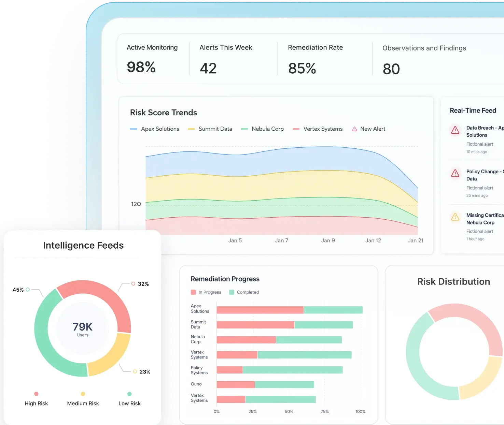Click the Risk Score Trends heading

point(164,113)
